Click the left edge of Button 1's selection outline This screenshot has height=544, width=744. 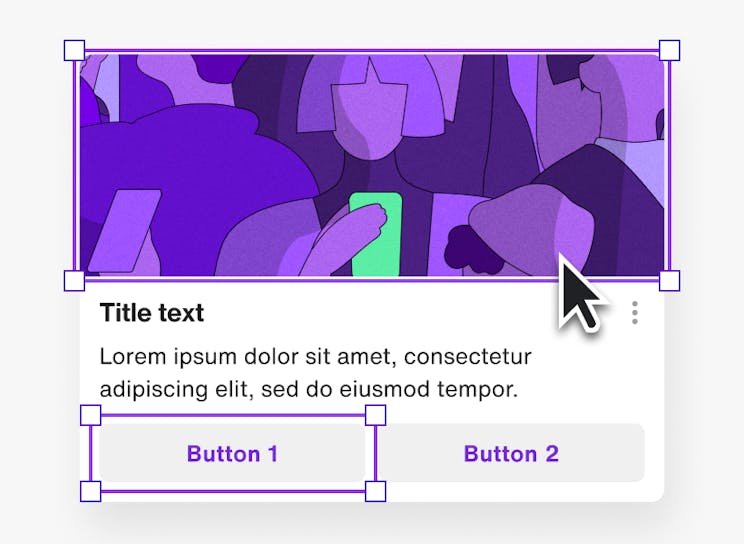[91, 453]
